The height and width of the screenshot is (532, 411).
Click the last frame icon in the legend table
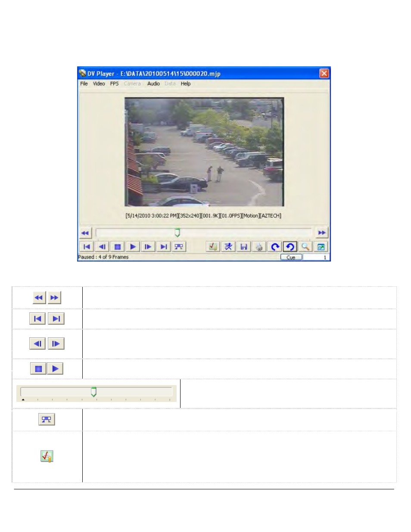pyautogui.click(x=56, y=319)
